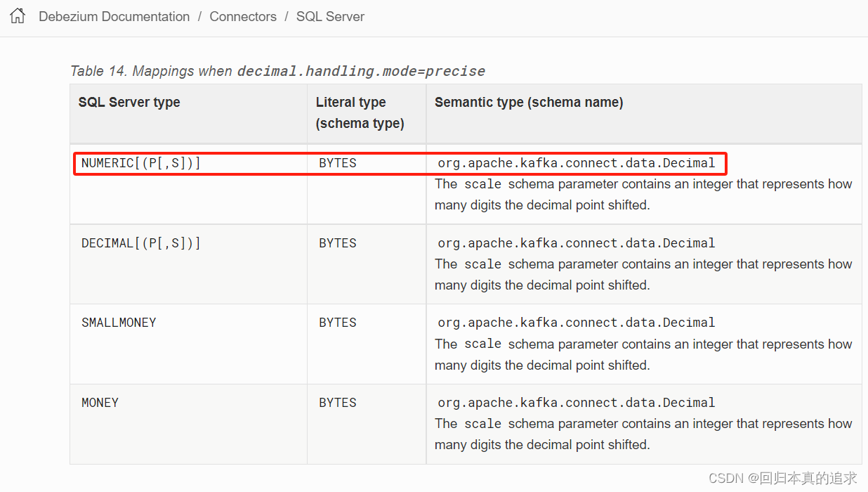Screen dimensions: 868x492
Task: Click BYTES in the SMALLMONEY row
Action: click(338, 323)
